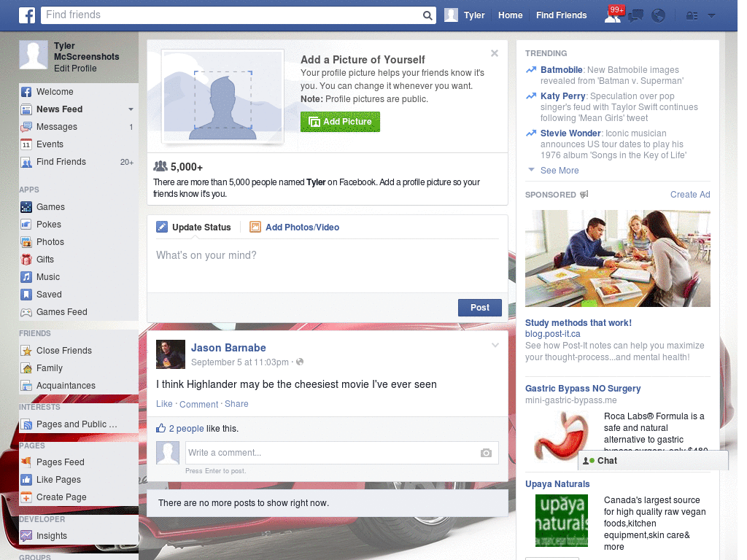Click the Music app icon

pos(26,277)
